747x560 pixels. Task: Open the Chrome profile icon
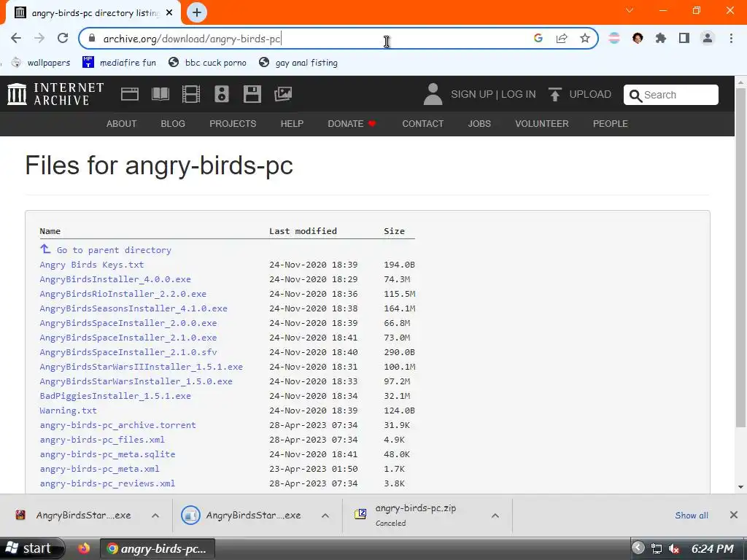(708, 38)
